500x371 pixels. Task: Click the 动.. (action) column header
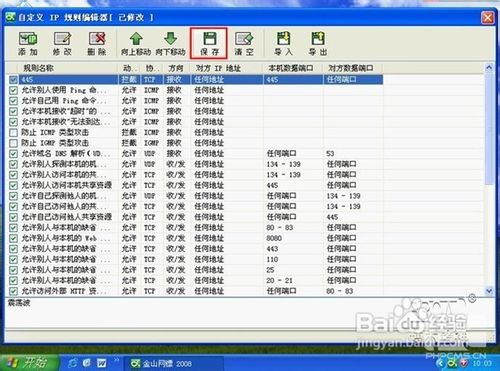click(130, 68)
